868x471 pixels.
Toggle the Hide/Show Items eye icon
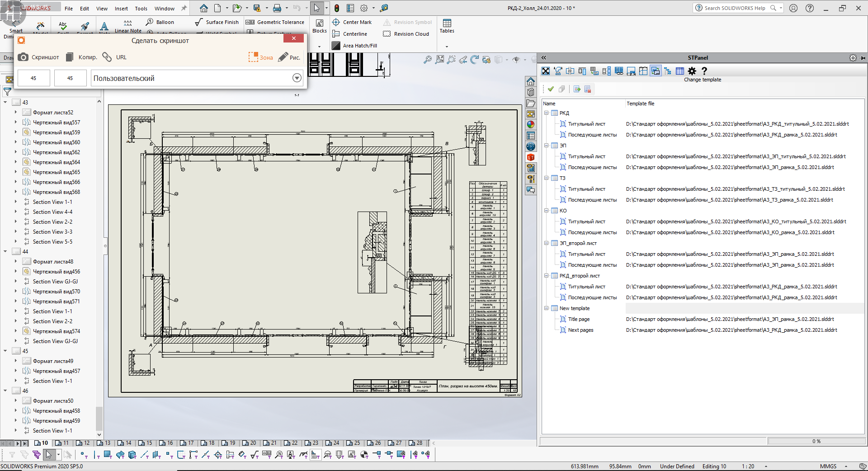click(516, 60)
